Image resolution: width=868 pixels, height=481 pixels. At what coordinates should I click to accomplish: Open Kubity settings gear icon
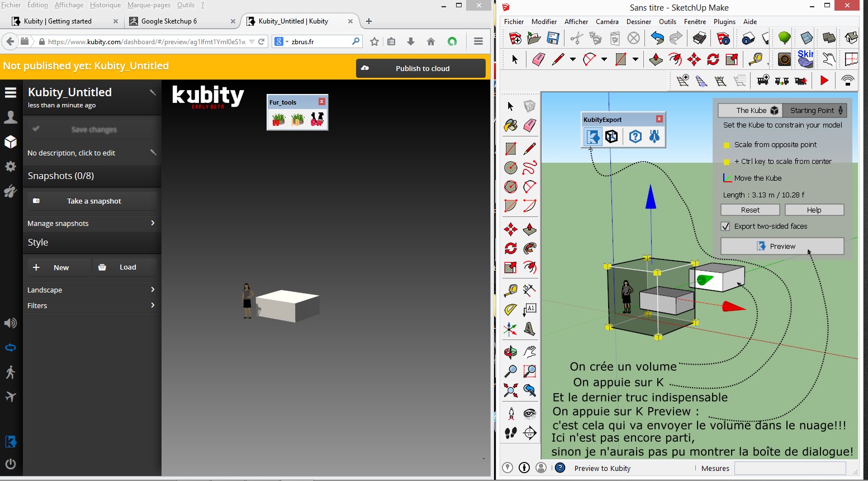[11, 167]
